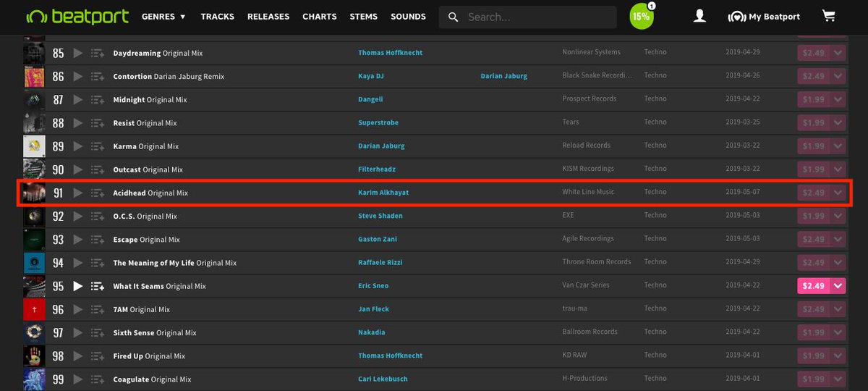
Task: Open label Black Snake Recordings
Action: (x=597, y=76)
